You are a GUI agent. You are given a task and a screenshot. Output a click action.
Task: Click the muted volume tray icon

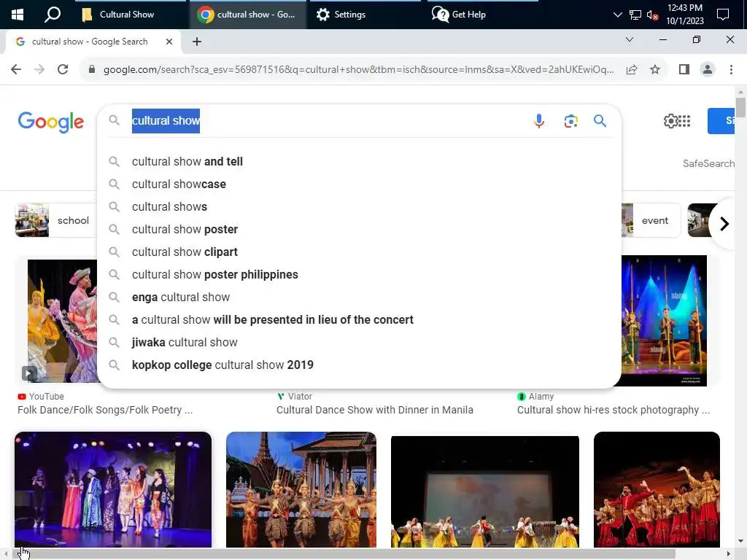tap(652, 15)
